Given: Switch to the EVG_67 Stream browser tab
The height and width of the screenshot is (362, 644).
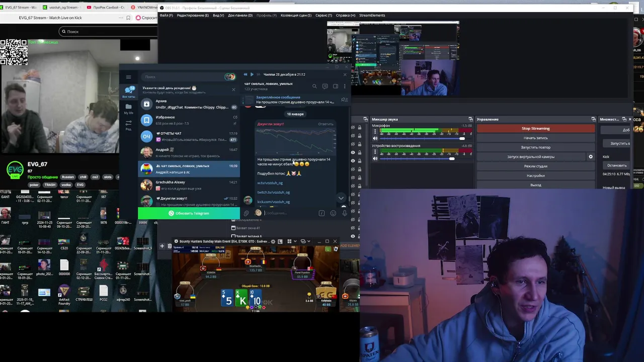Looking at the screenshot, I should tap(19, 8).
